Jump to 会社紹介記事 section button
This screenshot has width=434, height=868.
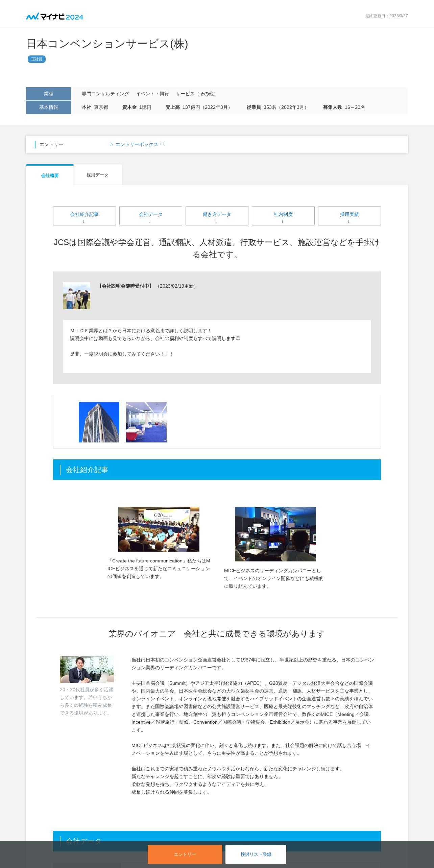(85, 216)
